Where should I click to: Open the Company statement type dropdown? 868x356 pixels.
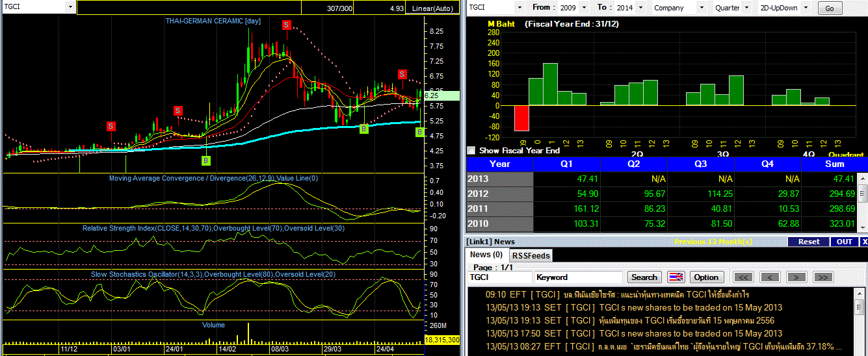702,7
